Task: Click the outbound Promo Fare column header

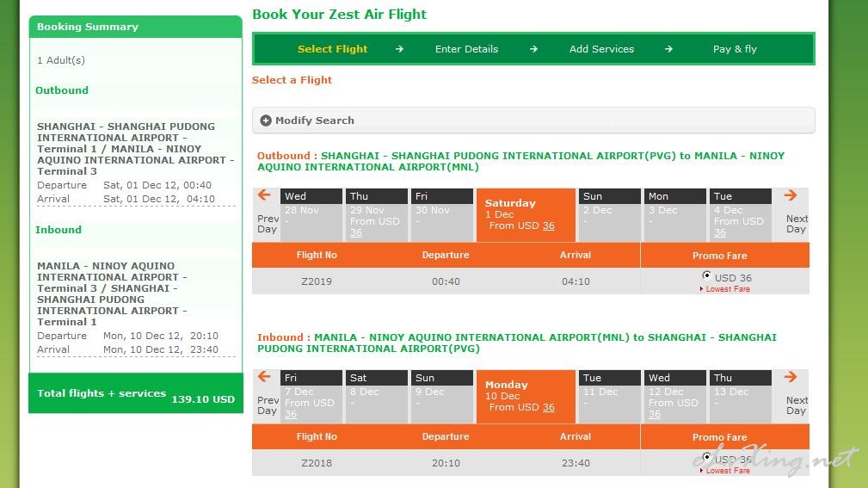Action: (x=720, y=256)
